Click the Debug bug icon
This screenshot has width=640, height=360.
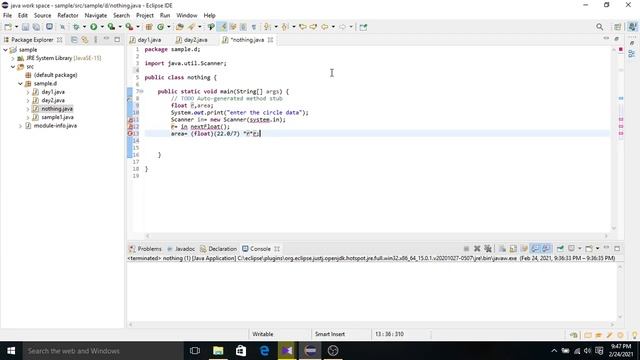point(76,27)
